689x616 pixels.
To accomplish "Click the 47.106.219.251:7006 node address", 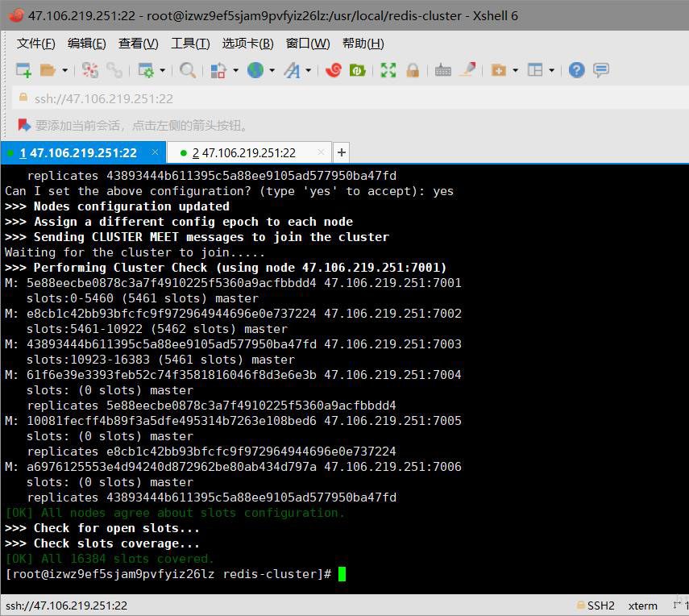I will [392, 467].
